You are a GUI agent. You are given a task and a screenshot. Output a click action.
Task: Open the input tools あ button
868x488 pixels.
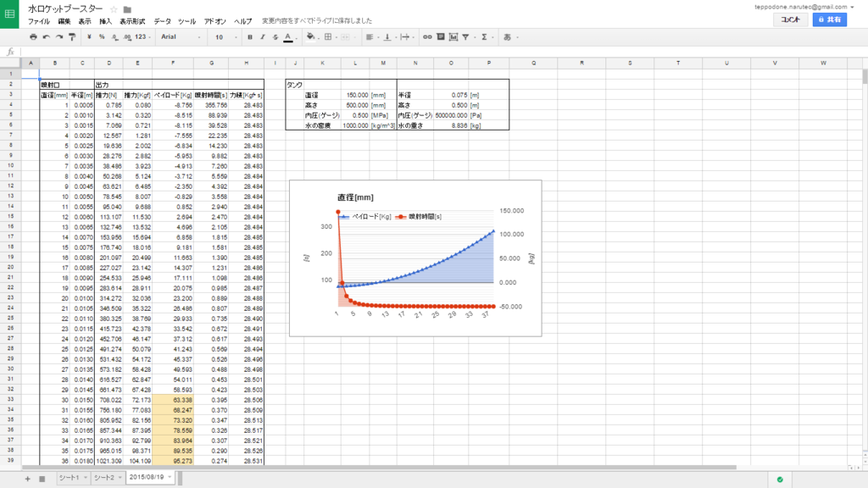point(509,37)
